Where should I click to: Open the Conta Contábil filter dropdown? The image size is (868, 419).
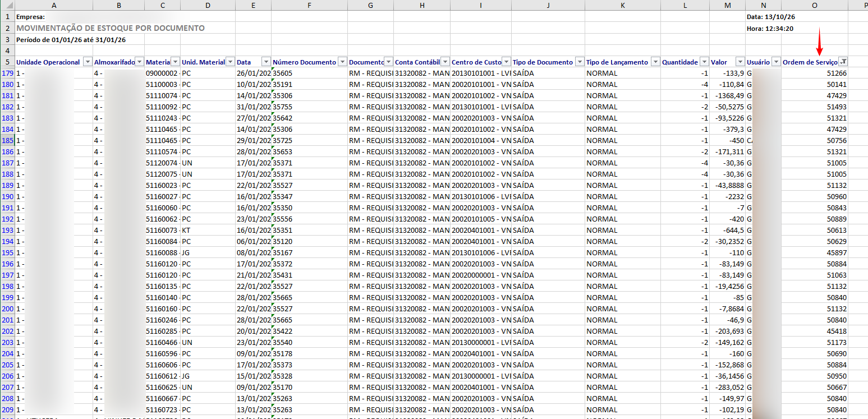[446, 62]
